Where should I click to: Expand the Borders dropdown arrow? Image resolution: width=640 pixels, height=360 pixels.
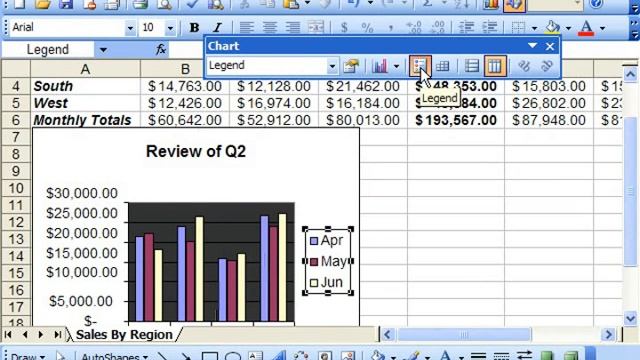pos(534,28)
